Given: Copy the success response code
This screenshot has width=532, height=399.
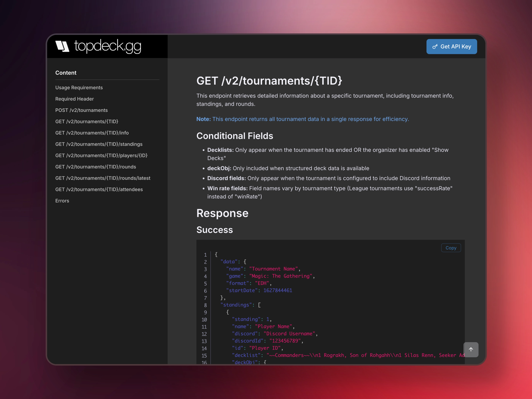Looking at the screenshot, I should click(451, 248).
